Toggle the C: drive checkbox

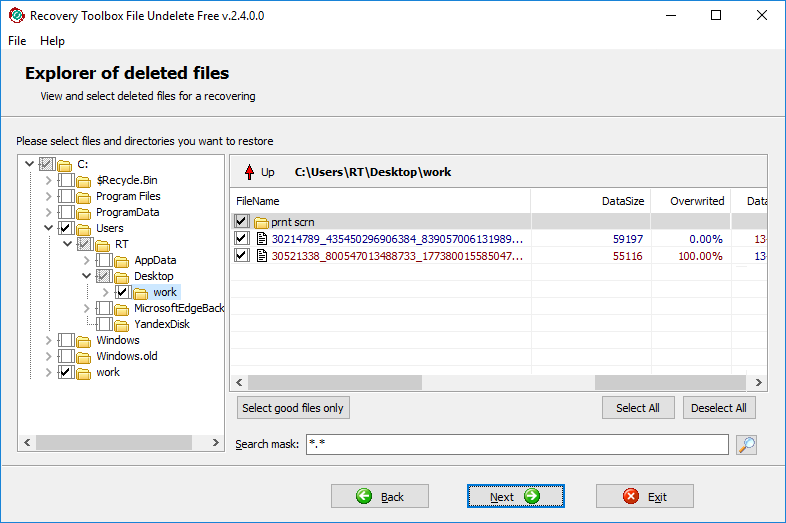click(47, 163)
